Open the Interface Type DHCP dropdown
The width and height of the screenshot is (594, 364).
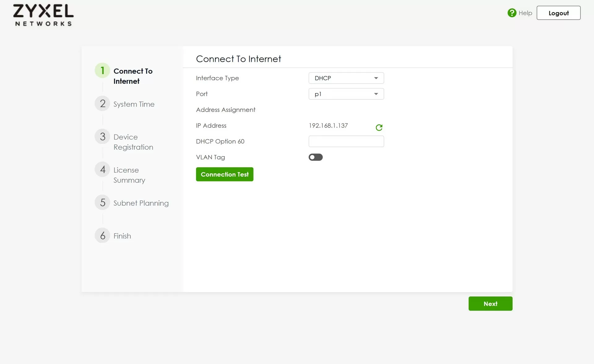[x=346, y=78]
